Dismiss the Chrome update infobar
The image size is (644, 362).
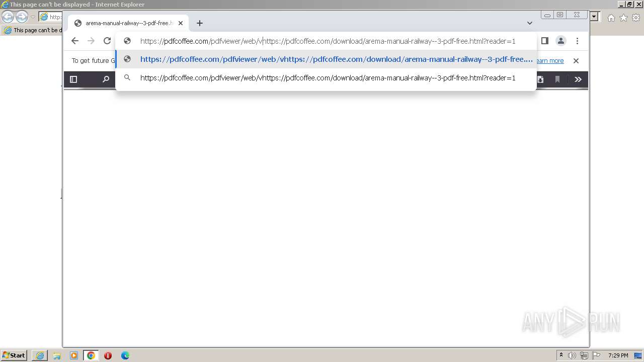pos(576,61)
